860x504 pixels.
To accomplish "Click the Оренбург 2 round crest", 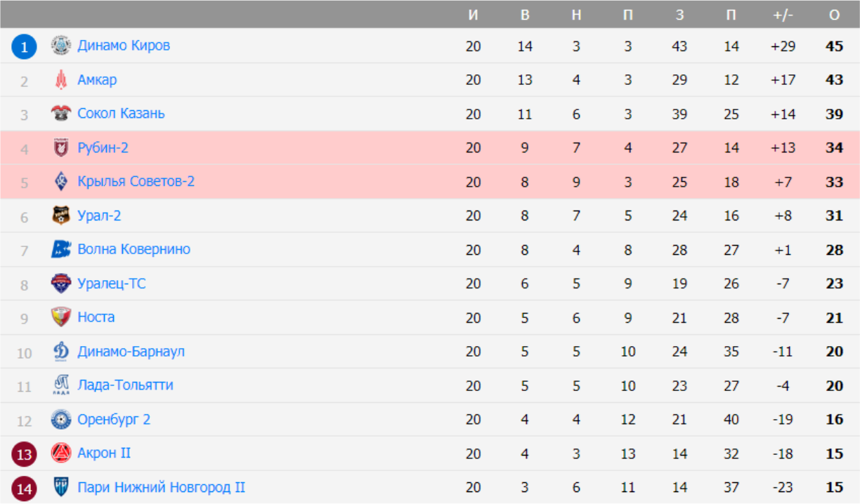I will (61, 420).
